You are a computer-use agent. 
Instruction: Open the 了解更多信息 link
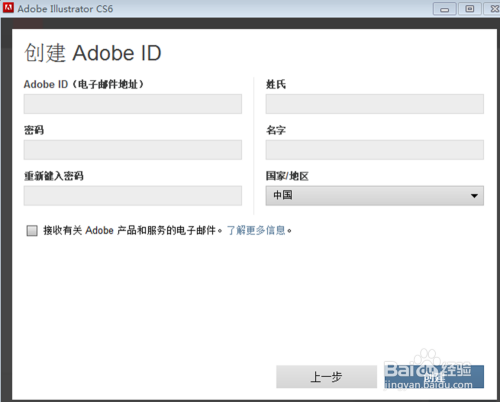[x=256, y=230]
